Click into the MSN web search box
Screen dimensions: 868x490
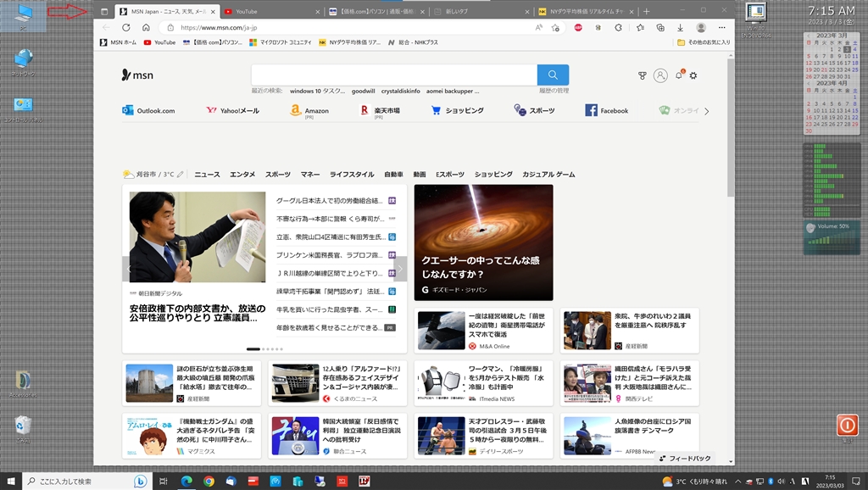(393, 75)
